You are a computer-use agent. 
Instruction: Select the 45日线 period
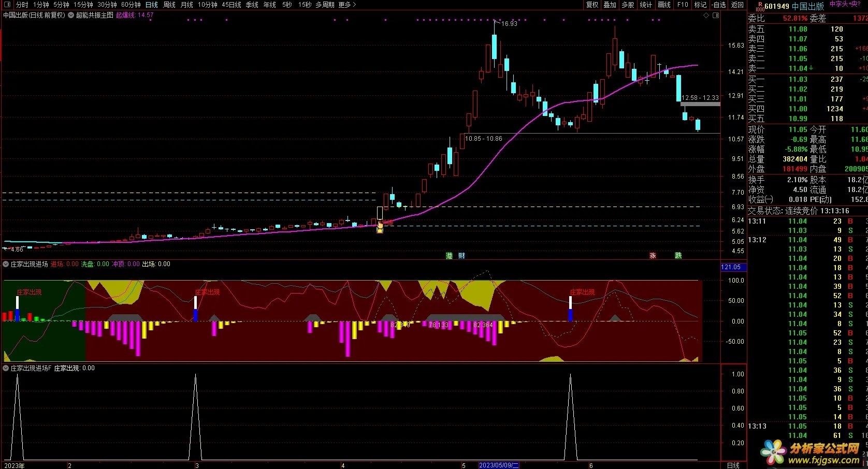click(x=232, y=5)
